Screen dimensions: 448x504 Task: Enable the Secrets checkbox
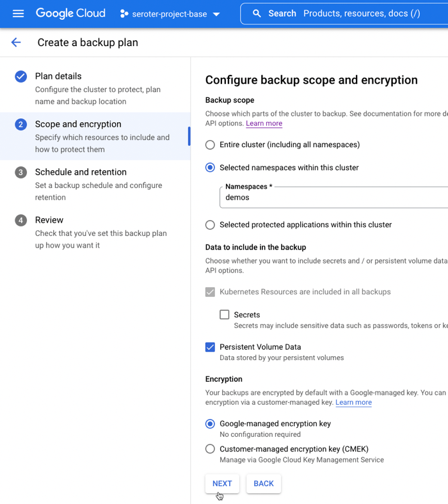(224, 315)
